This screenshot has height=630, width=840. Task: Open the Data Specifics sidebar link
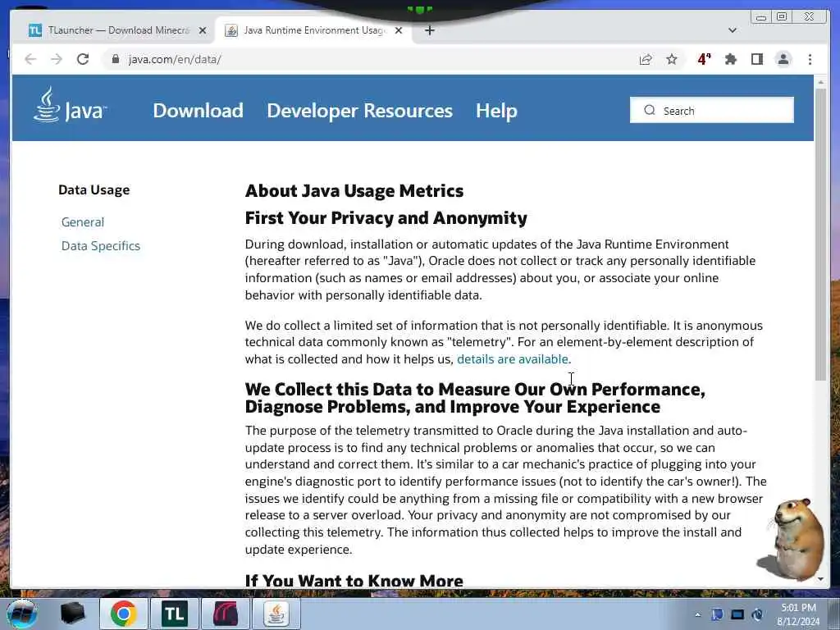(x=101, y=246)
